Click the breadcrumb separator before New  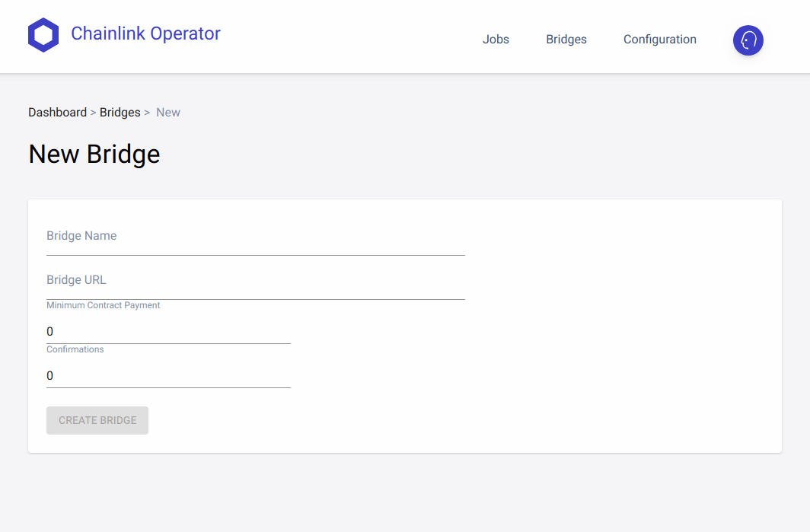[x=147, y=113]
